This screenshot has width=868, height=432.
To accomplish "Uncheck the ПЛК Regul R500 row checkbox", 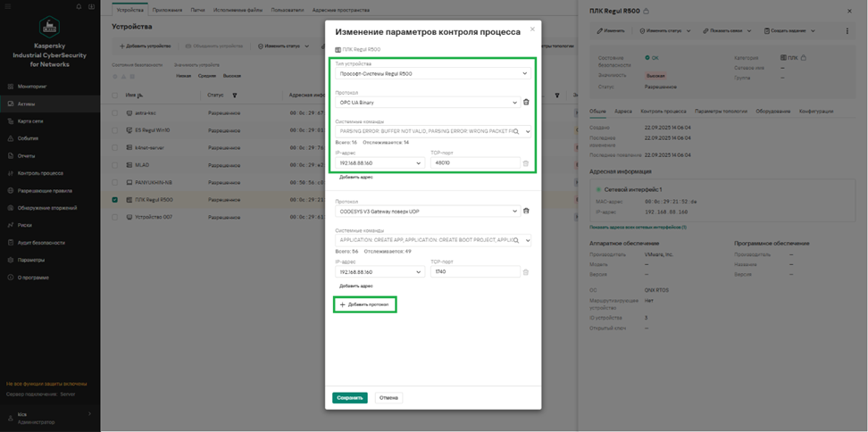I will coord(115,200).
